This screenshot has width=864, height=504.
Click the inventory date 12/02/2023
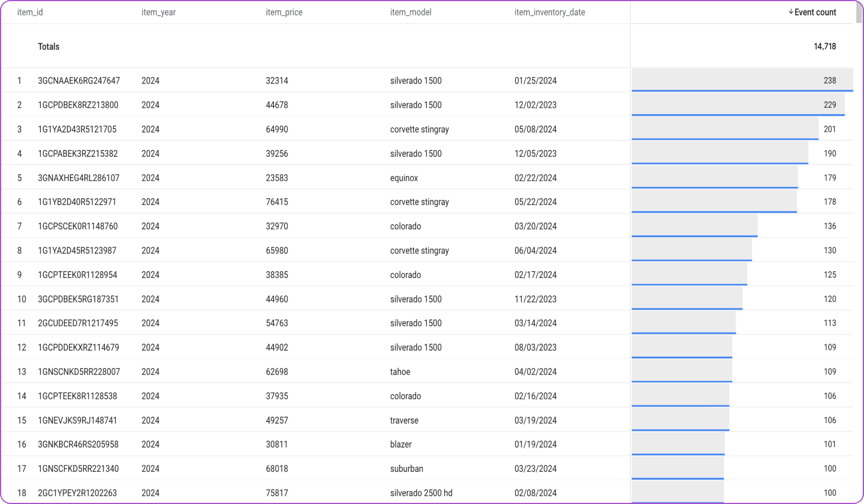click(536, 105)
